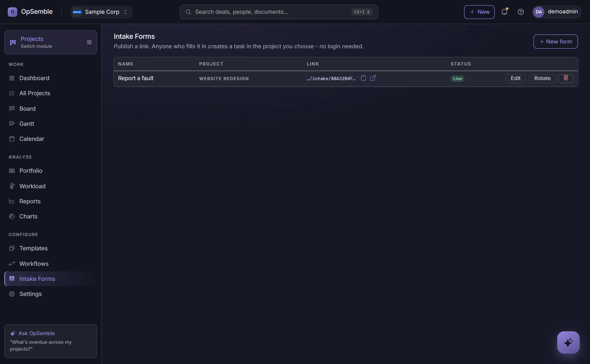Open notifications bell
The width and height of the screenshot is (590, 364).
coord(504,12)
